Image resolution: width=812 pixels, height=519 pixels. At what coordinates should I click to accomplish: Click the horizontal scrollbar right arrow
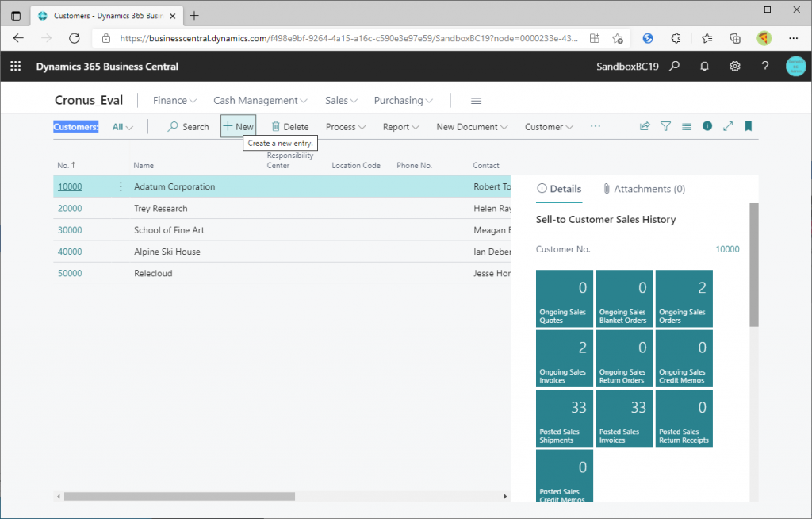[x=505, y=496]
